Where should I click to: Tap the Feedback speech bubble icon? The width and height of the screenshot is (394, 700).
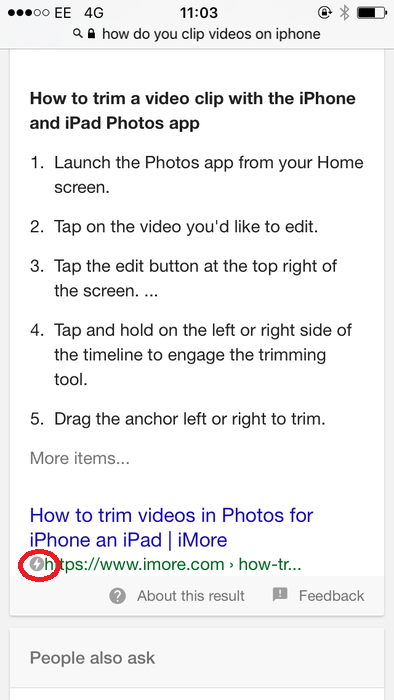[280, 594]
